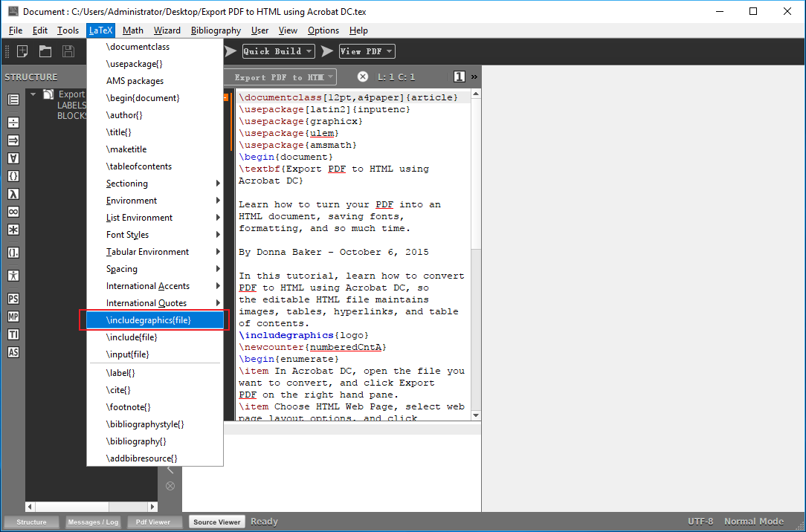The image size is (806, 532).
Task: Open the user tags person icon
Action: click(13, 275)
